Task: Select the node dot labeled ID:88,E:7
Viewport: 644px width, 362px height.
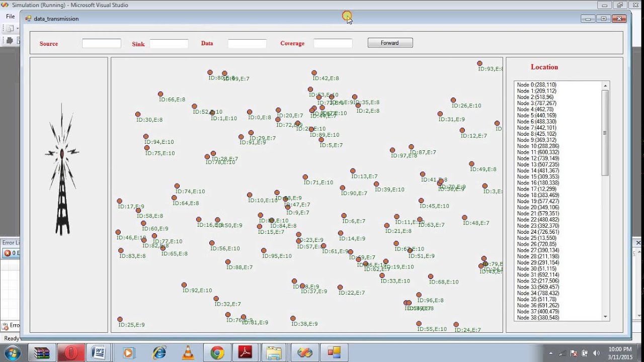Action: tap(228, 262)
